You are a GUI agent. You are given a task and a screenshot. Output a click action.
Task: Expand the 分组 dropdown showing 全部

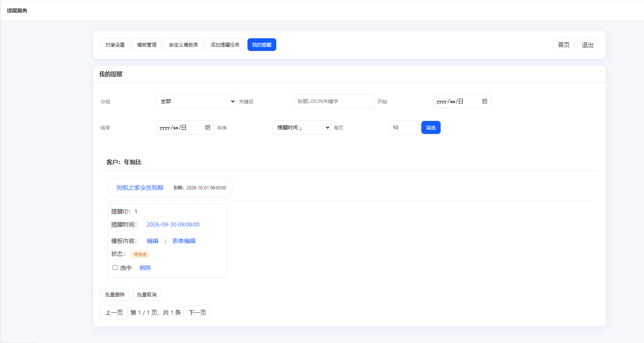point(196,101)
